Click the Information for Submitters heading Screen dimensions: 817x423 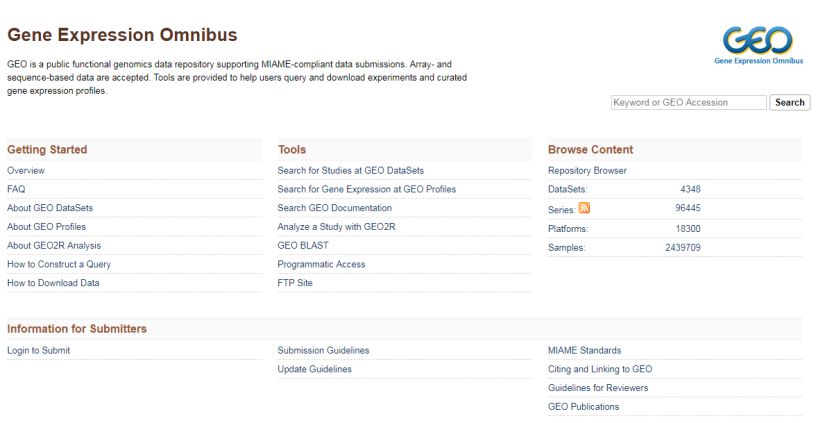pyautogui.click(x=77, y=329)
